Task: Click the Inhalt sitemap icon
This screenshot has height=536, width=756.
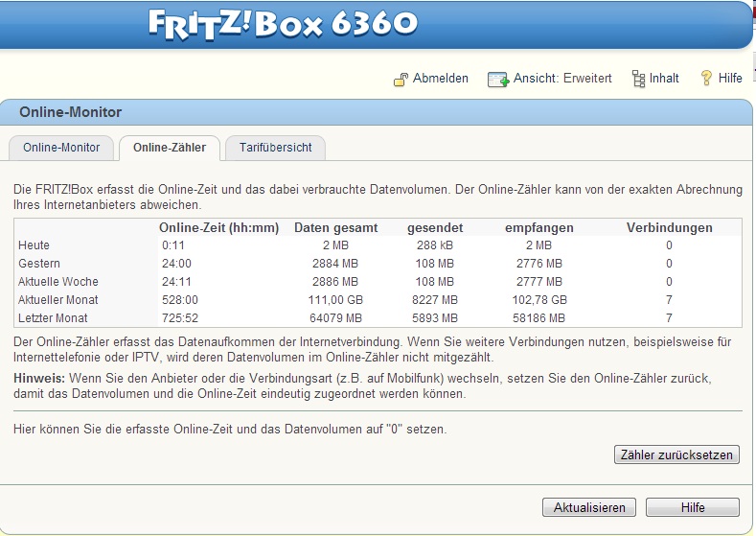Action: [638, 79]
